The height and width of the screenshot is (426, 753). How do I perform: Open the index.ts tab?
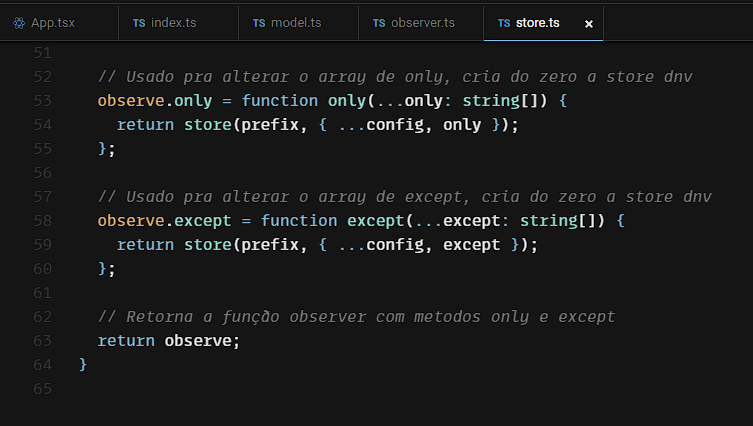point(173,22)
